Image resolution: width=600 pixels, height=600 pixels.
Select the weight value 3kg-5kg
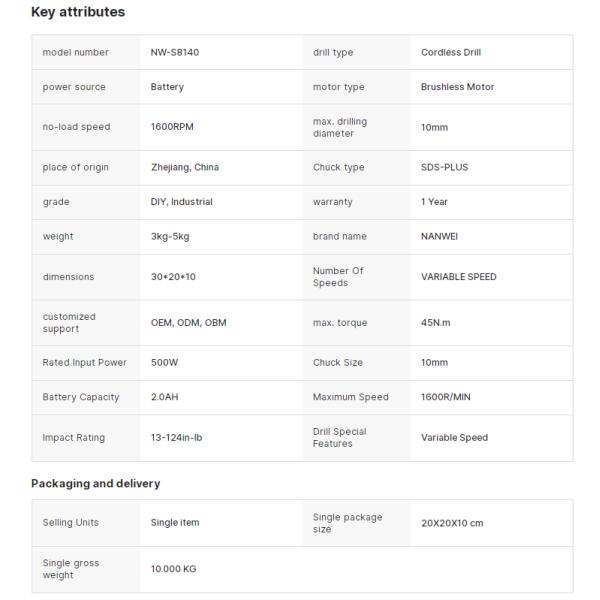pos(172,237)
